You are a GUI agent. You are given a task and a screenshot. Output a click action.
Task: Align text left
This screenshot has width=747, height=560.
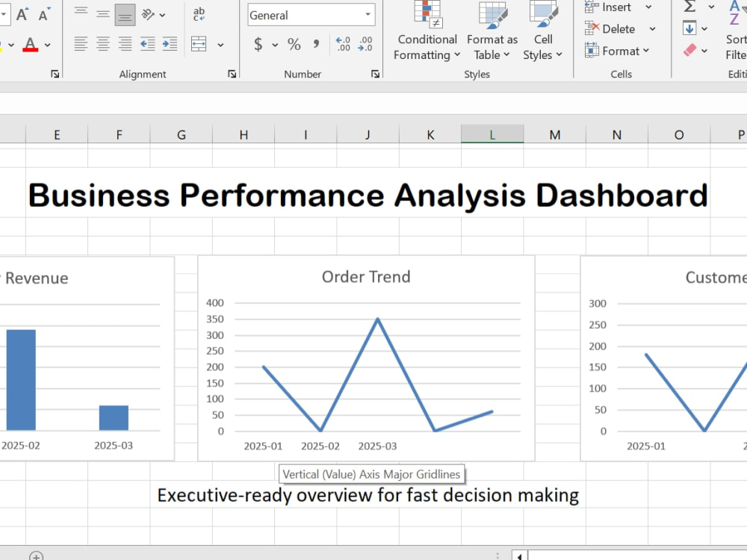(x=81, y=44)
